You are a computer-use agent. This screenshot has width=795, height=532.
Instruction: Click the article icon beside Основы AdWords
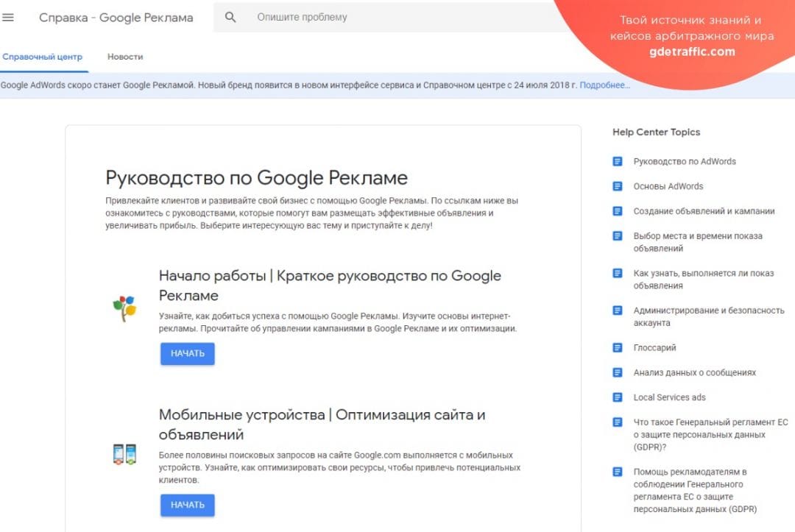click(616, 186)
